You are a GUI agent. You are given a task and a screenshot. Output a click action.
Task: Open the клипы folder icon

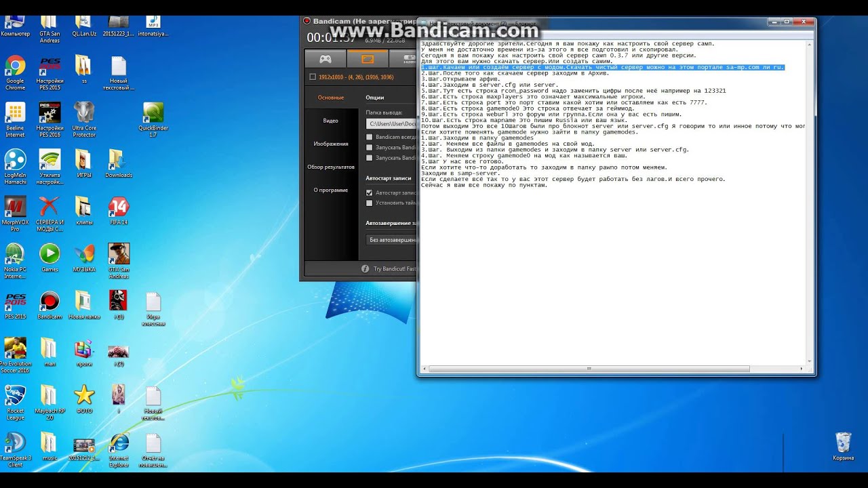click(84, 211)
